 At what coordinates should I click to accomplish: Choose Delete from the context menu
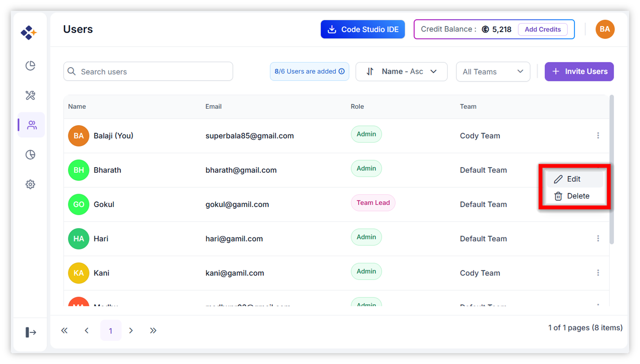(575, 196)
